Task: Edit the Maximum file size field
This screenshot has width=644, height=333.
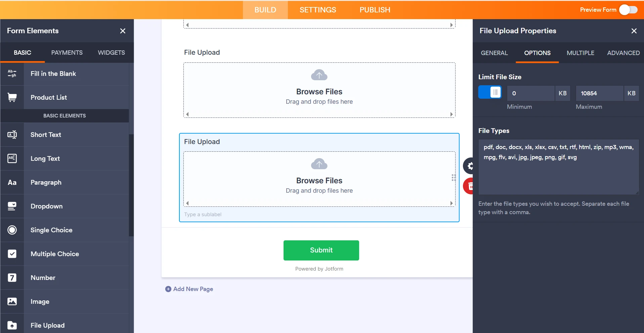Action: tap(600, 93)
